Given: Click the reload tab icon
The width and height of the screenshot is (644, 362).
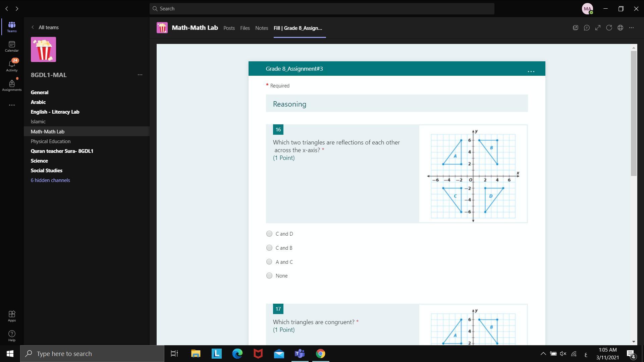Looking at the screenshot, I should pos(609,28).
